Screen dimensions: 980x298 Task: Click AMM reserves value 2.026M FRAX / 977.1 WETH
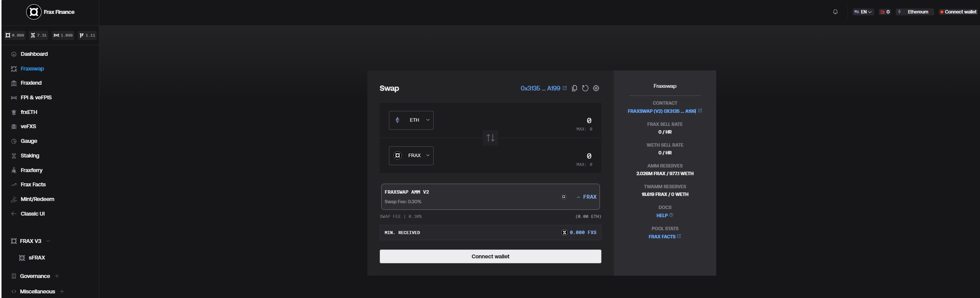point(665,174)
